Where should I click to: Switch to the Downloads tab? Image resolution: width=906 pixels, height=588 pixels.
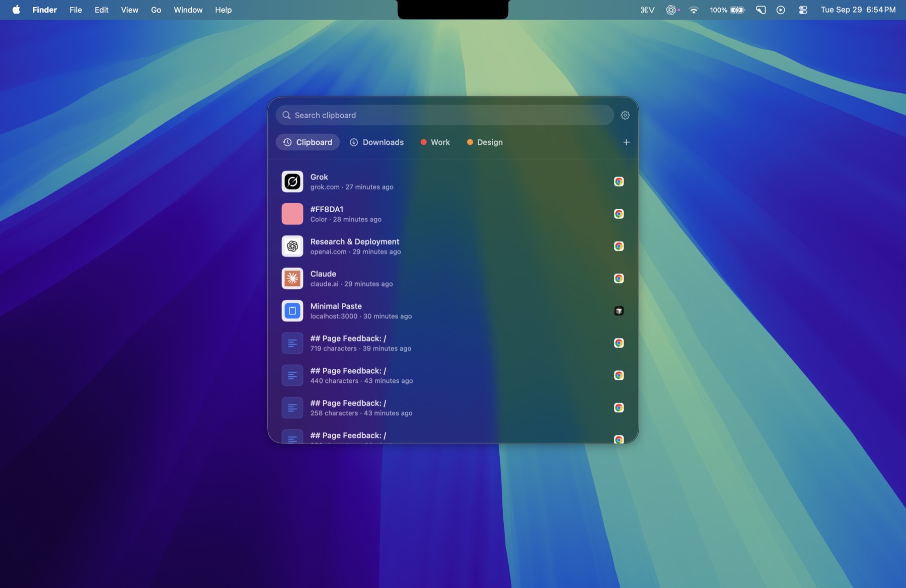(x=377, y=142)
